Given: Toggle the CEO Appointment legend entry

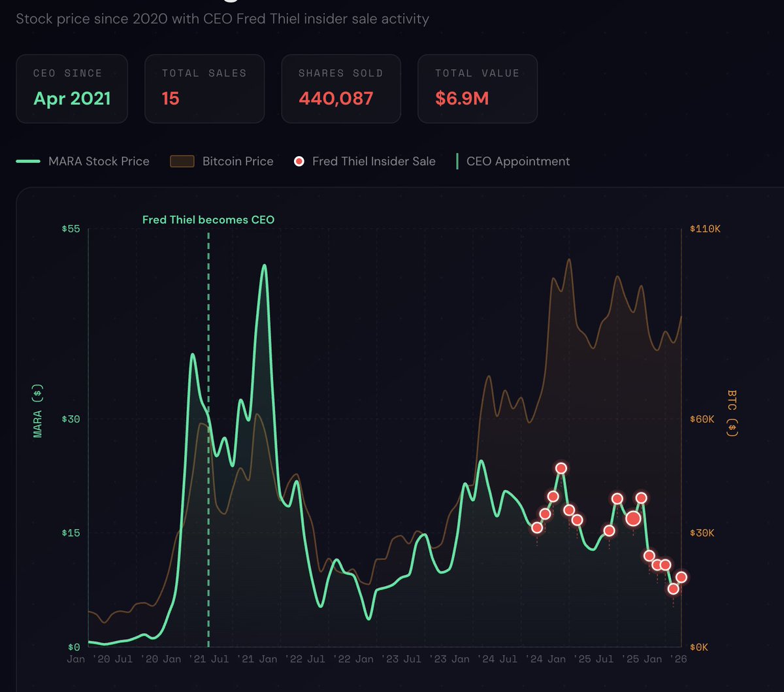Looking at the screenshot, I should click(x=513, y=161).
